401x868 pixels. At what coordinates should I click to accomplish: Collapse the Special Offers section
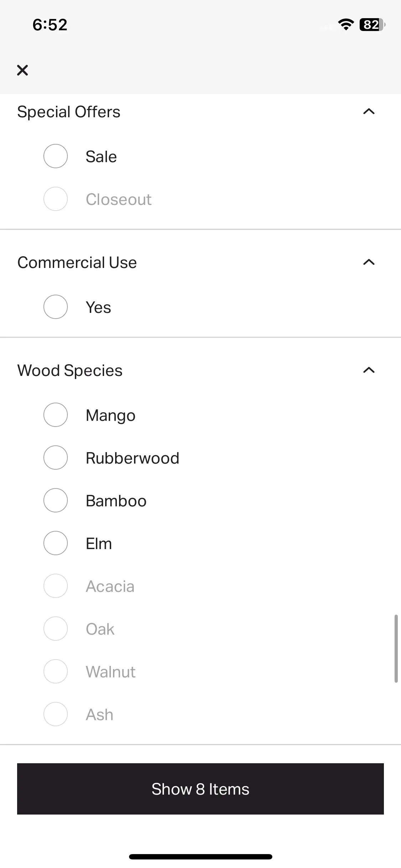click(x=369, y=112)
